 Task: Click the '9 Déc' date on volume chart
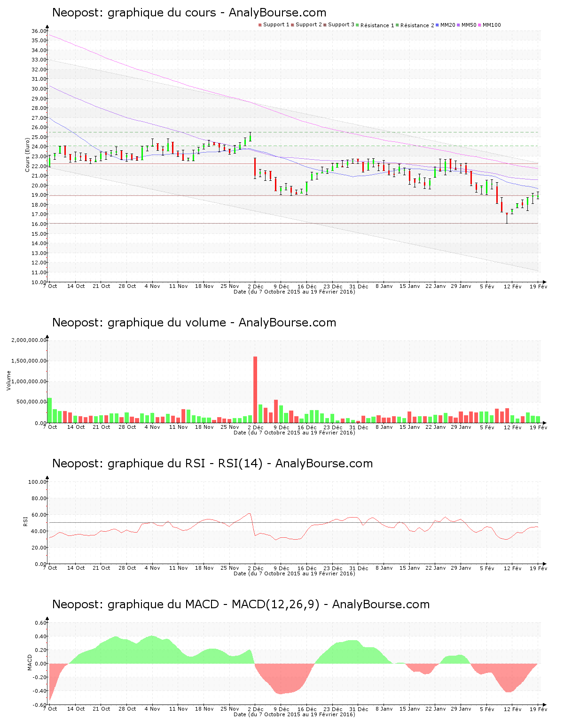click(282, 427)
